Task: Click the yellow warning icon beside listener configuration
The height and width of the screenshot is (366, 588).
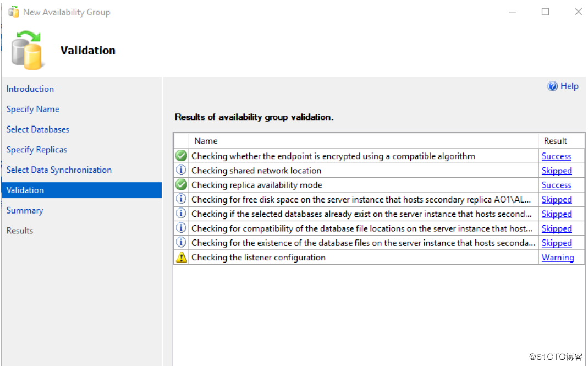Action: [182, 257]
